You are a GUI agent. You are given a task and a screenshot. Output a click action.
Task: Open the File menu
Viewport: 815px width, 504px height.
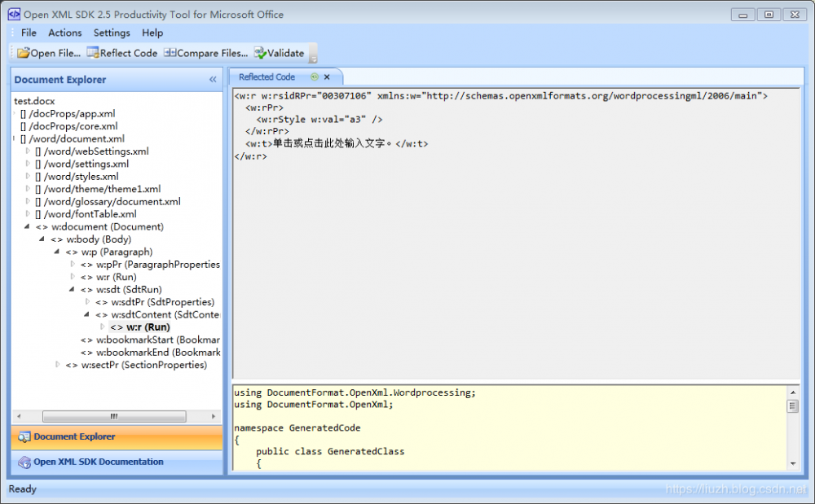tap(29, 33)
